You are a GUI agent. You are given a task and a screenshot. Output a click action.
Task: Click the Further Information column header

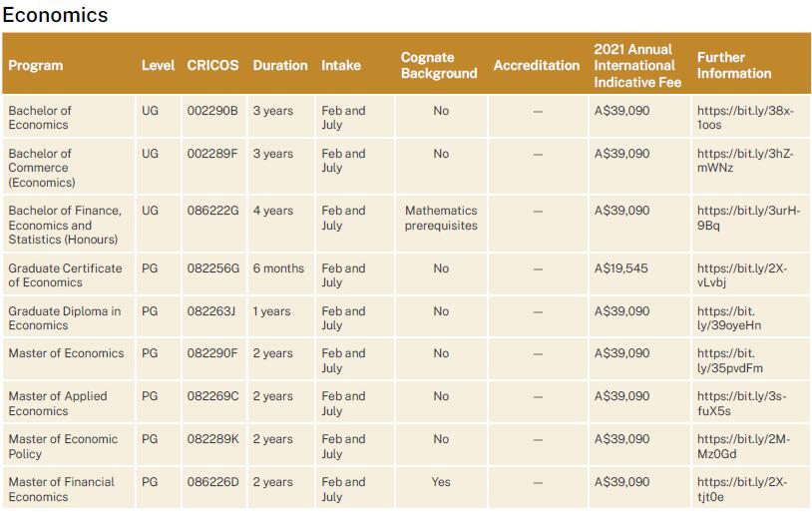pyautogui.click(x=734, y=66)
